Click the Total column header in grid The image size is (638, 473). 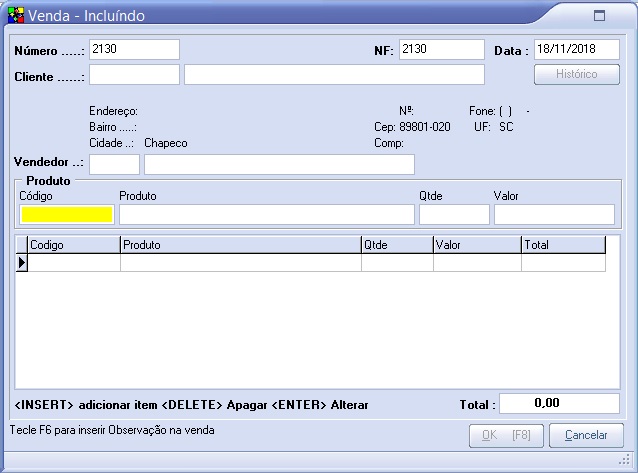[563, 244]
